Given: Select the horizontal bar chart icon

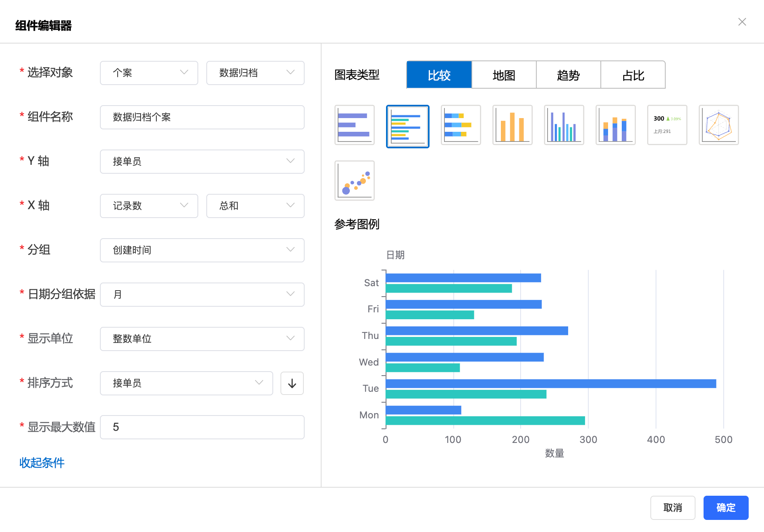Looking at the screenshot, I should coord(354,125).
